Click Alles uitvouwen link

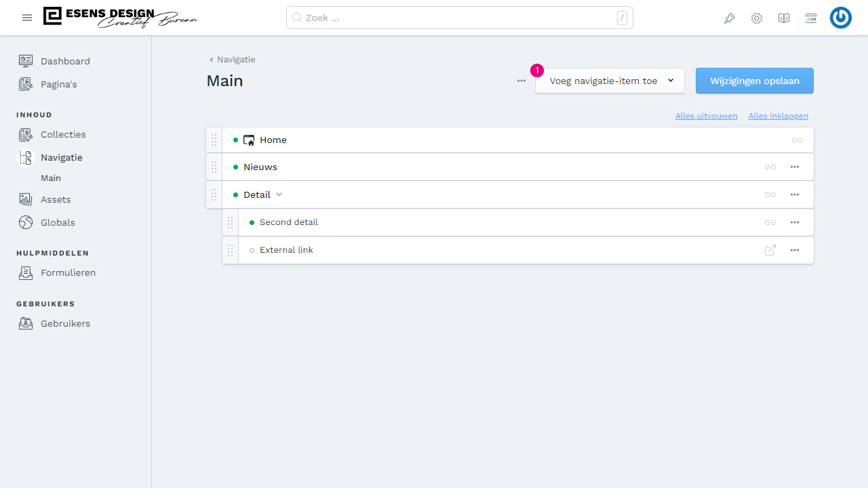(x=706, y=116)
